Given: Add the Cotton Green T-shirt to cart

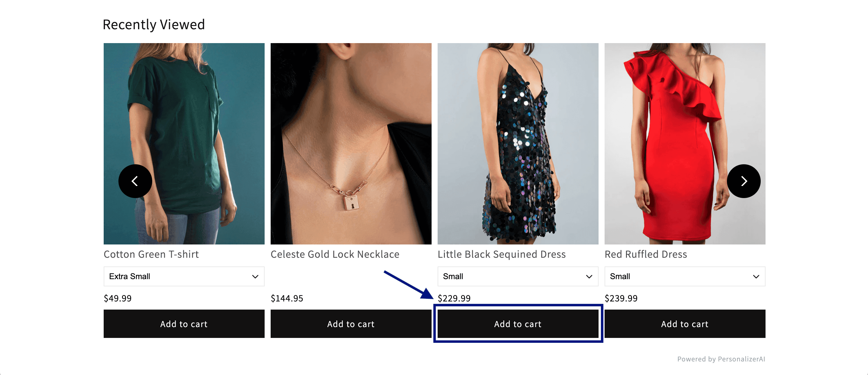Looking at the screenshot, I should [184, 324].
